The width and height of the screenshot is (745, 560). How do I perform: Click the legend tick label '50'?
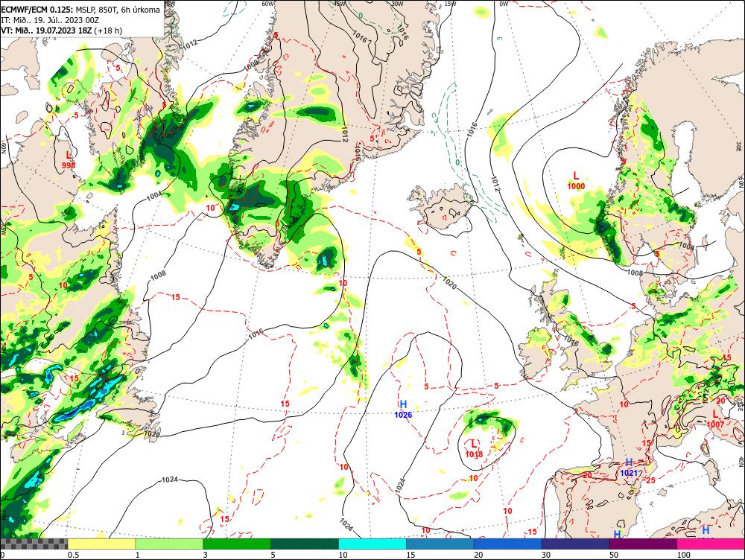[x=614, y=555]
